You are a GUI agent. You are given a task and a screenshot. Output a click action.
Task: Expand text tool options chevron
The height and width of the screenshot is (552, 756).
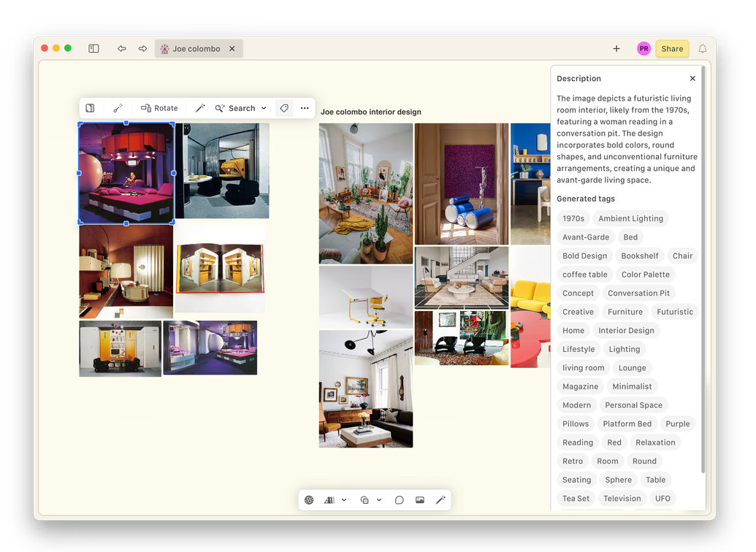point(344,500)
